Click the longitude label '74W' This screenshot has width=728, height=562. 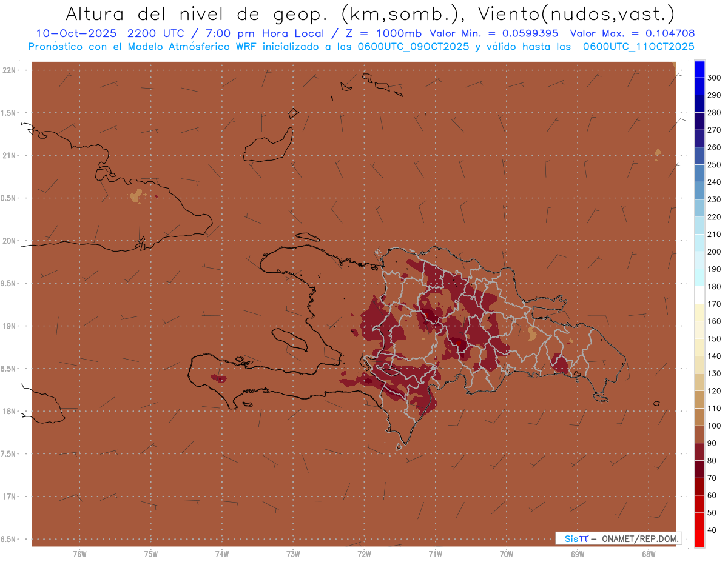tap(222, 554)
